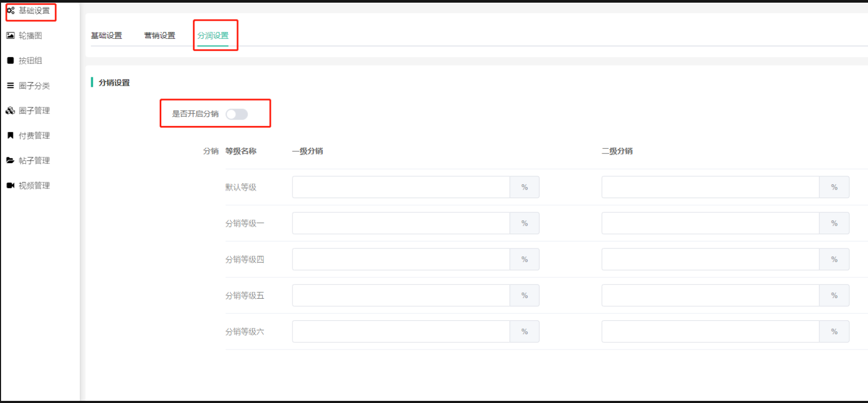The height and width of the screenshot is (403, 868).
Task: Click the folder icon for 帖子管理
Action: [x=11, y=160]
